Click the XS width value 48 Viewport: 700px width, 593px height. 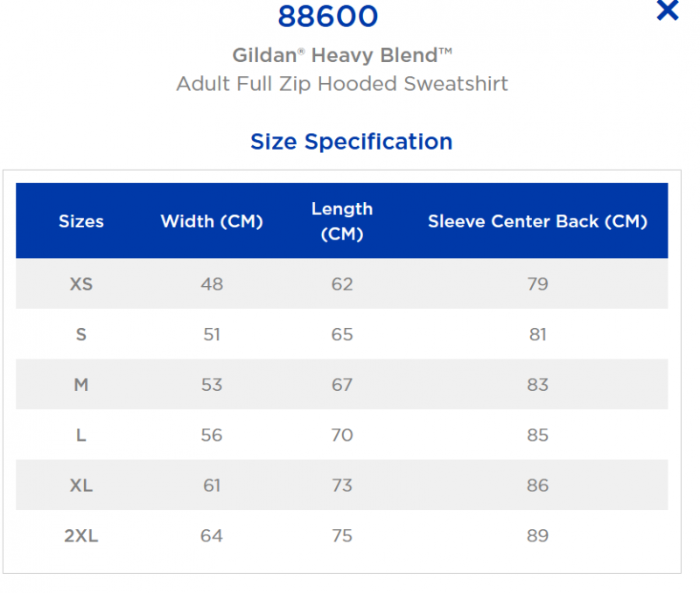click(x=212, y=284)
